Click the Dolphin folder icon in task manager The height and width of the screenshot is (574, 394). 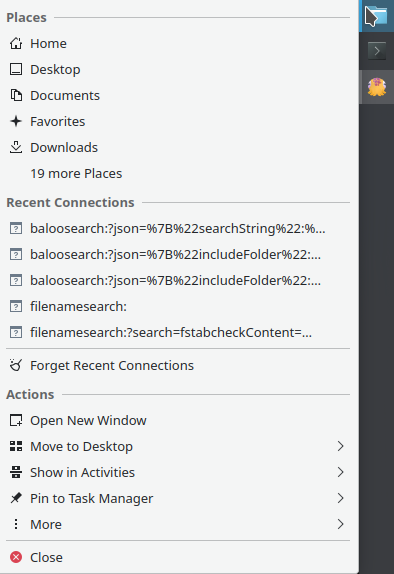pyautogui.click(x=377, y=16)
